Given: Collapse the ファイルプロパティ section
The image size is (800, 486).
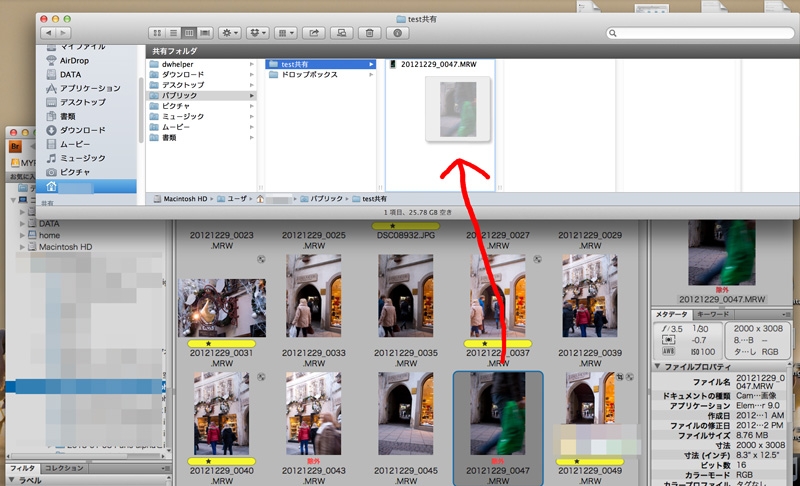Looking at the screenshot, I should click(658, 366).
